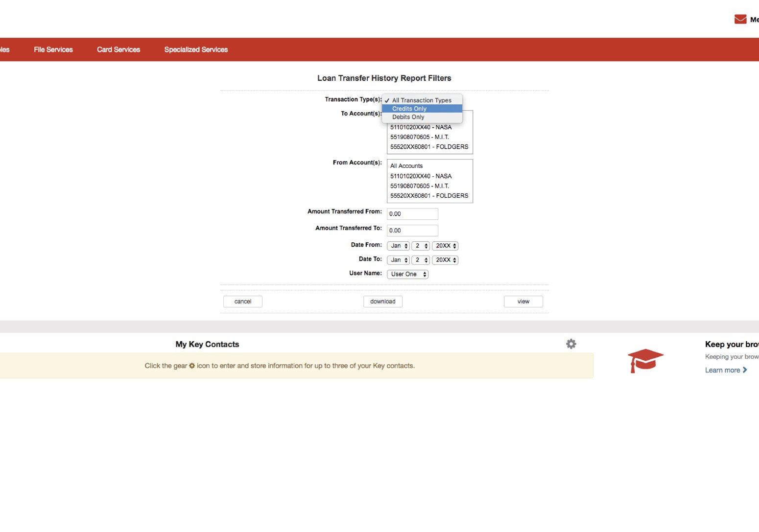Image resolution: width=759 pixels, height=532 pixels.
Task: Open the File Services menu
Action: pyautogui.click(x=53, y=49)
